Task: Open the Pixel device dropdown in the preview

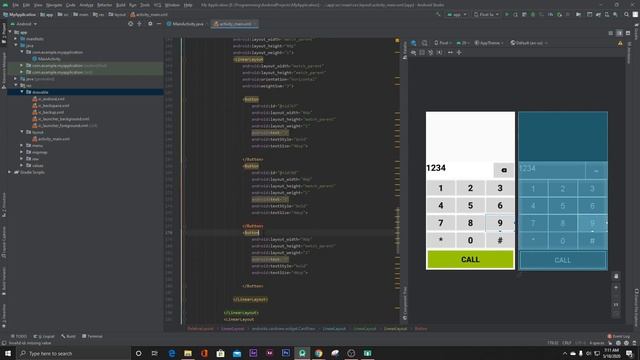Action: pyautogui.click(x=443, y=43)
